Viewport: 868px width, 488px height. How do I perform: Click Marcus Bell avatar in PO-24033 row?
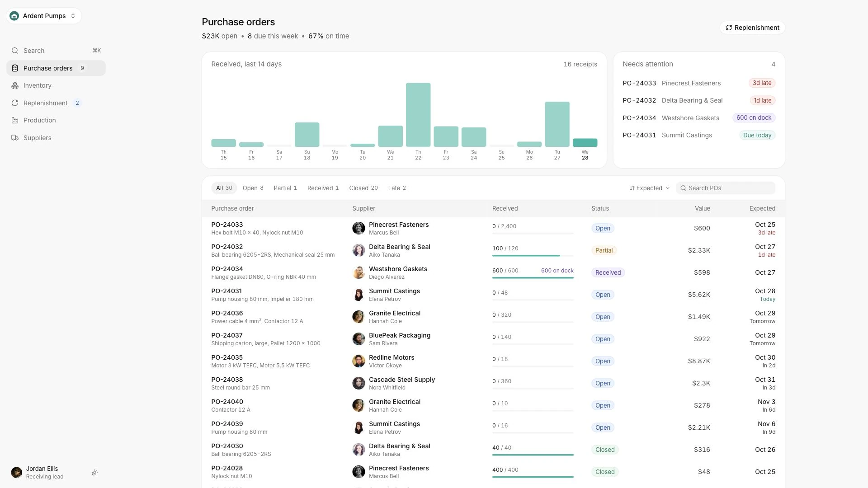pos(359,228)
